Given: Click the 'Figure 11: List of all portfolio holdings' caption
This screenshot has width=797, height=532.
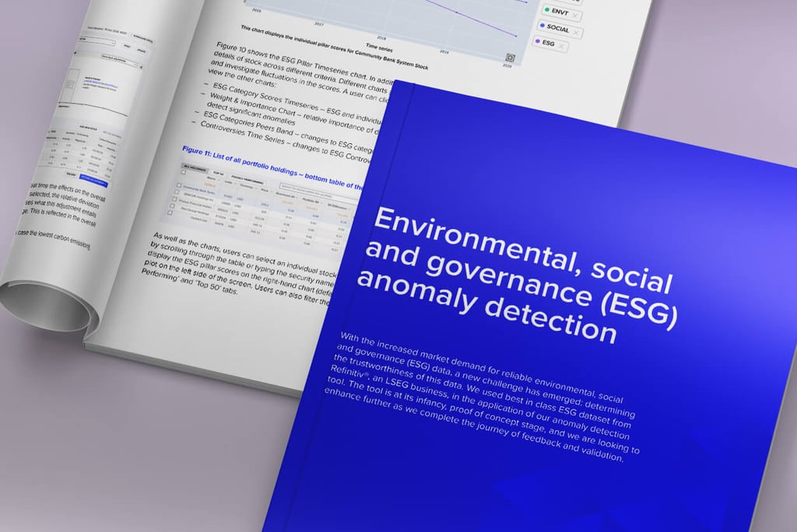Looking at the screenshot, I should click(272, 167).
